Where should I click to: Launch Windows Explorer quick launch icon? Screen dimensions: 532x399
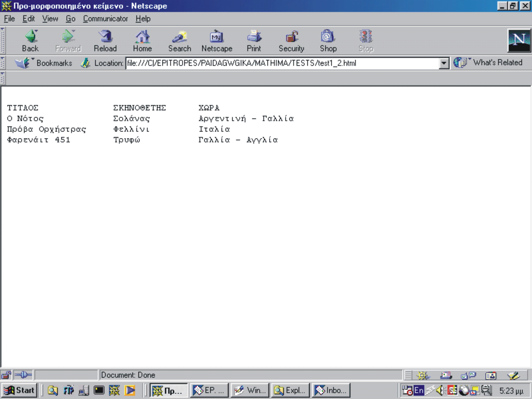(x=53, y=390)
